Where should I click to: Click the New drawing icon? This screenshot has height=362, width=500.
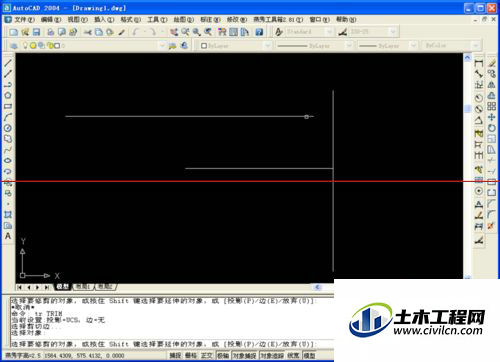tap(13, 32)
